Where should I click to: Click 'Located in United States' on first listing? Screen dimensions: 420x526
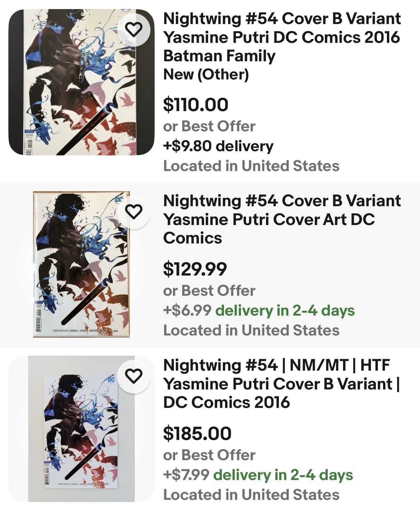(251, 166)
